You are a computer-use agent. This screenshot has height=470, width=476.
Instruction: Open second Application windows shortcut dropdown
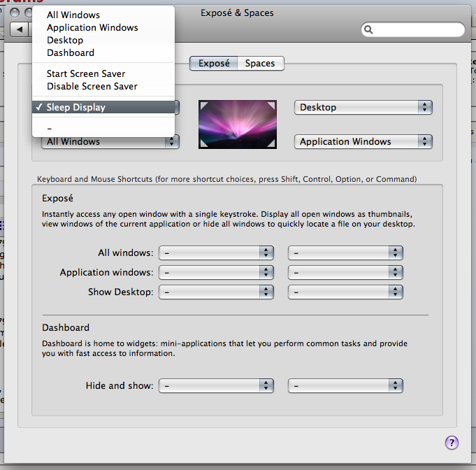(x=345, y=273)
